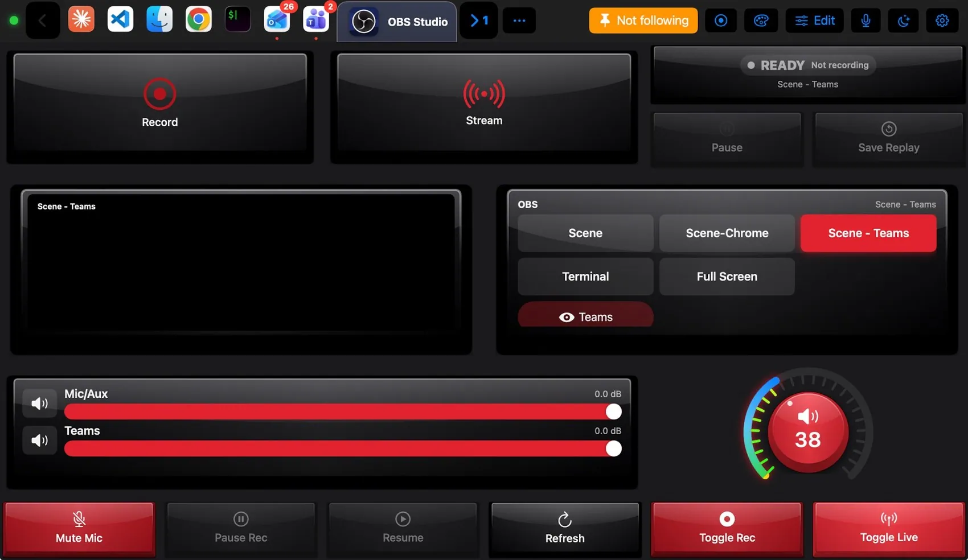The height and width of the screenshot is (560, 968).
Task: Click the Resume button
Action: coord(403,529)
